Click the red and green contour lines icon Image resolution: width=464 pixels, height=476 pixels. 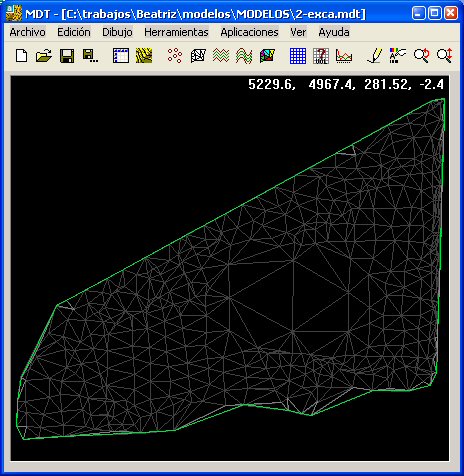coord(221,56)
